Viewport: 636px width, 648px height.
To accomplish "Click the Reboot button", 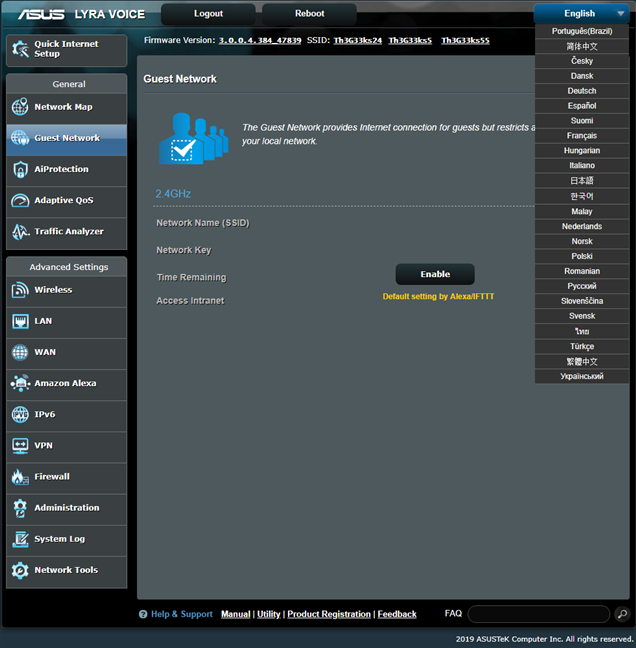I will [x=310, y=14].
